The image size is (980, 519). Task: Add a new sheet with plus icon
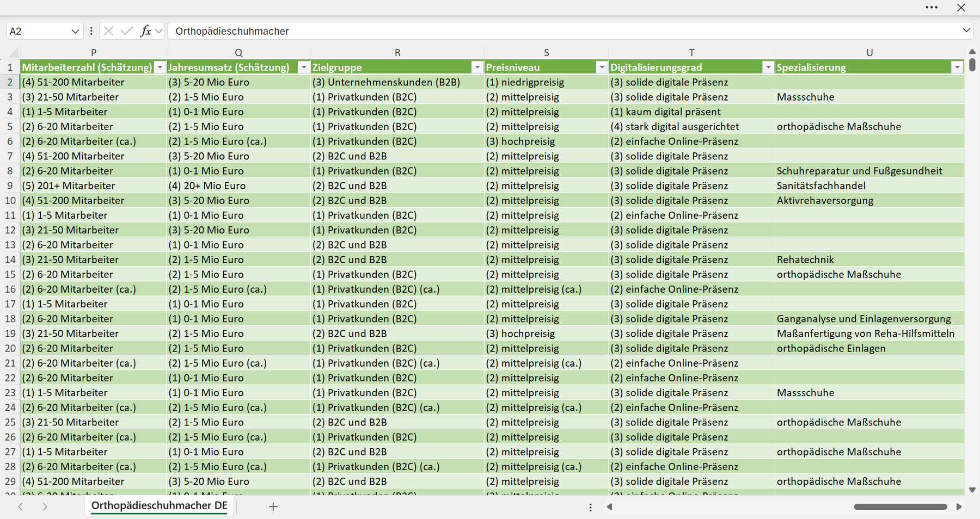point(273,506)
